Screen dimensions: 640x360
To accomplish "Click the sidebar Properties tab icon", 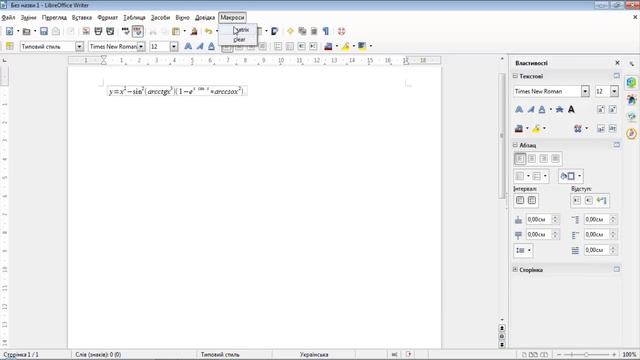I will [631, 83].
